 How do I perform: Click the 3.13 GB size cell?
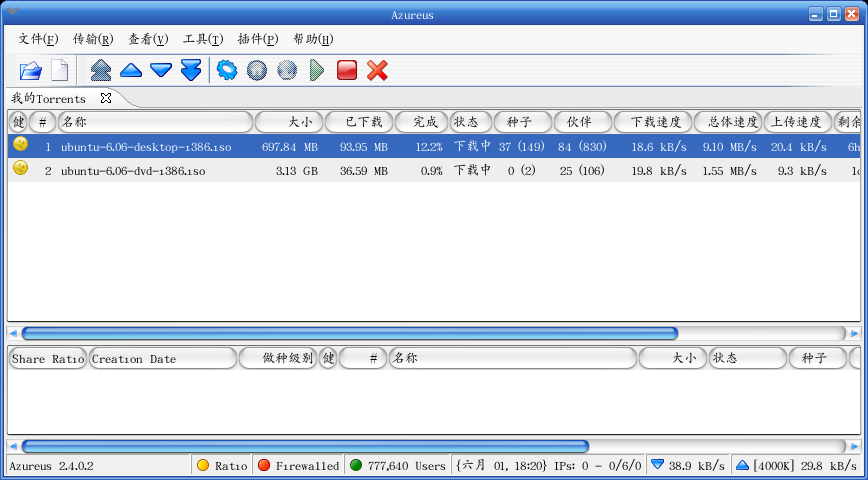point(297,171)
